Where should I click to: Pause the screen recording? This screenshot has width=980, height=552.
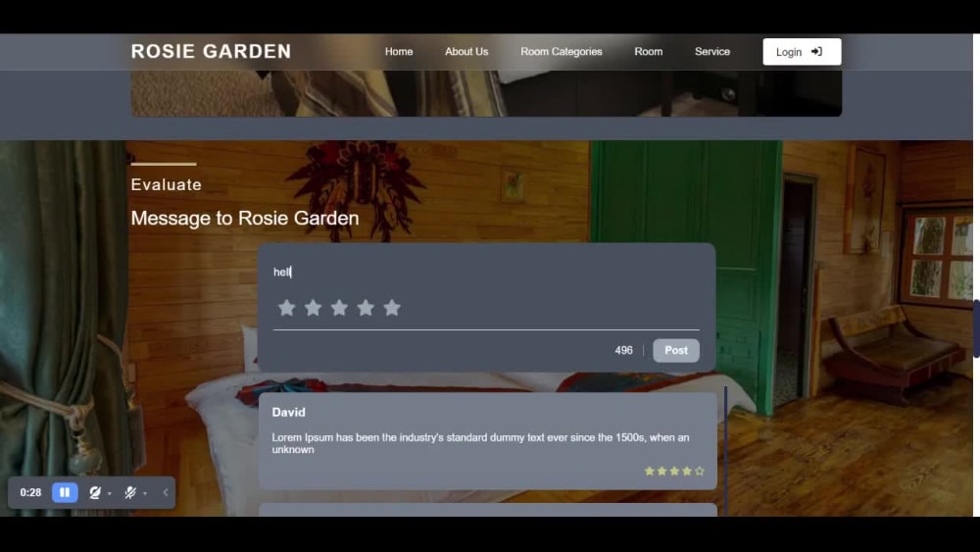click(65, 492)
